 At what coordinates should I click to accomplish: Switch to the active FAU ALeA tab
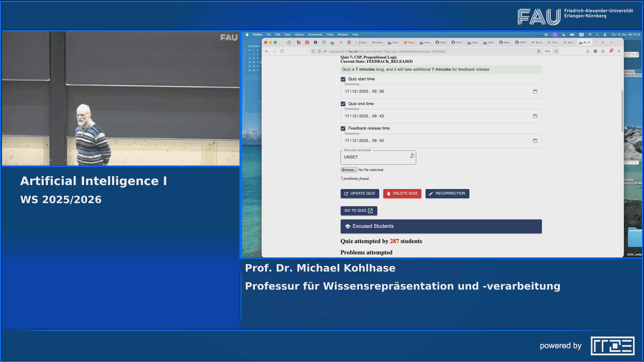click(x=584, y=43)
